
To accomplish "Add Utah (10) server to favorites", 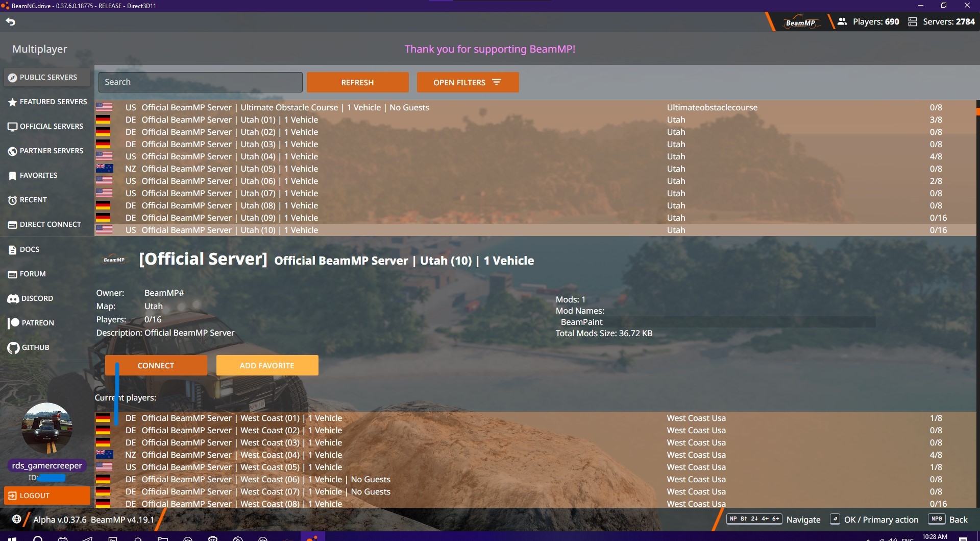I will point(267,365).
